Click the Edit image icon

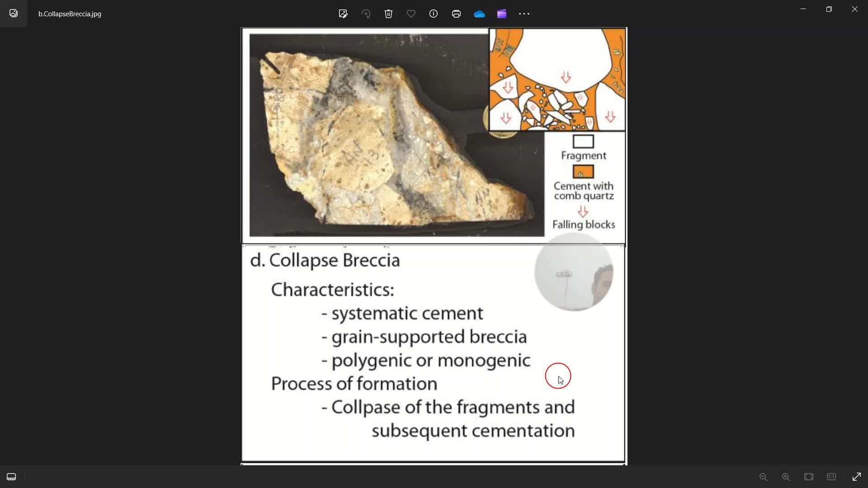tap(343, 14)
